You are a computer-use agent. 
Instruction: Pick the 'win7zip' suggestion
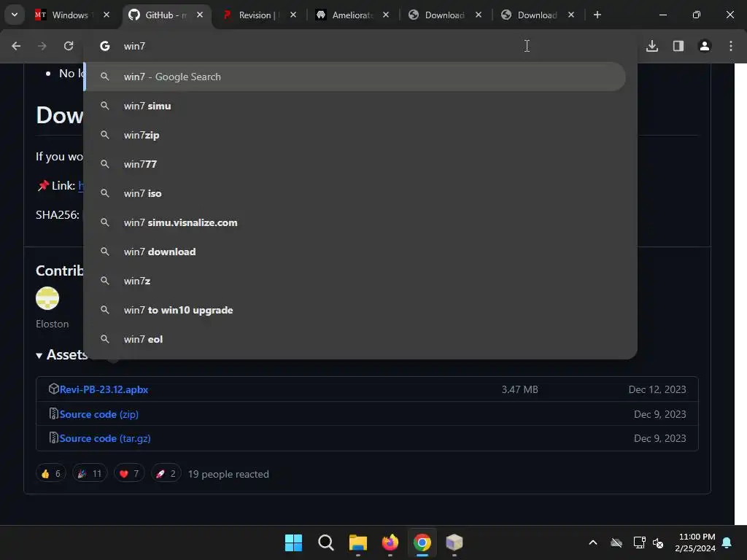pyautogui.click(x=355, y=135)
